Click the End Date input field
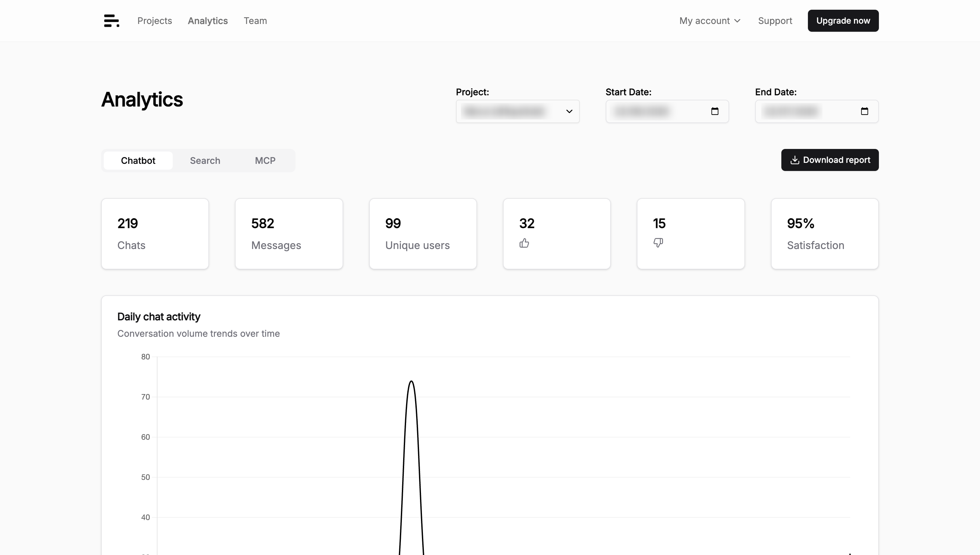Image resolution: width=980 pixels, height=555 pixels. coord(816,111)
